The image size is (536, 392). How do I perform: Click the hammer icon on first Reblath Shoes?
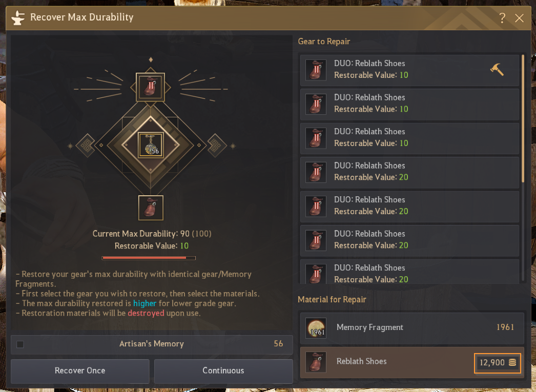point(497,70)
